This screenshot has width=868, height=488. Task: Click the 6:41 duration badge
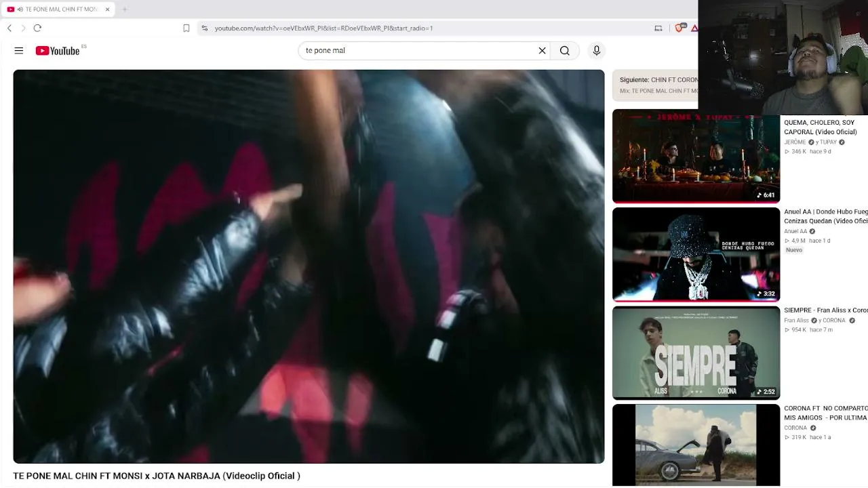coord(766,195)
